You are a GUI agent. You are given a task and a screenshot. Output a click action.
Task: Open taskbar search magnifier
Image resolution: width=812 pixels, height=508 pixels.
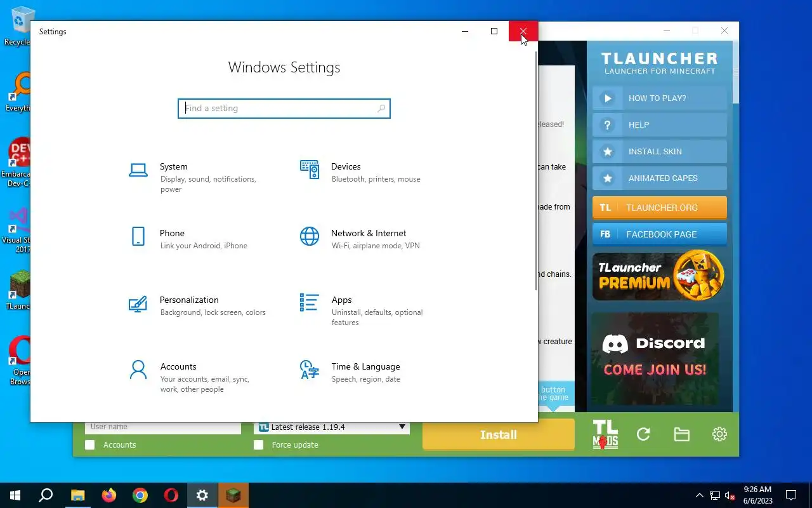click(46, 495)
